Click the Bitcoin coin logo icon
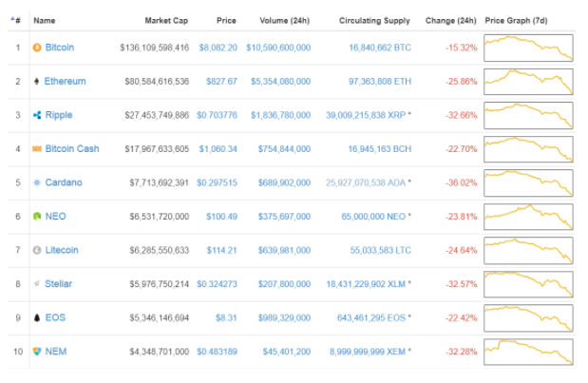588x383 pixels. [37, 47]
